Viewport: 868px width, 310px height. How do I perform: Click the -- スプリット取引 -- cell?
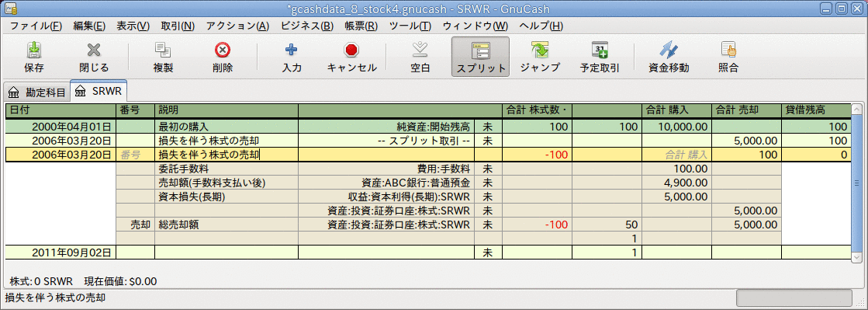386,141
